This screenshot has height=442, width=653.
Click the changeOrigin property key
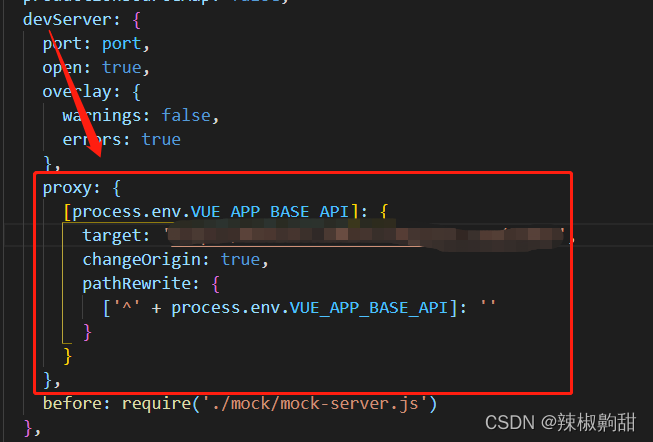[x=141, y=260]
